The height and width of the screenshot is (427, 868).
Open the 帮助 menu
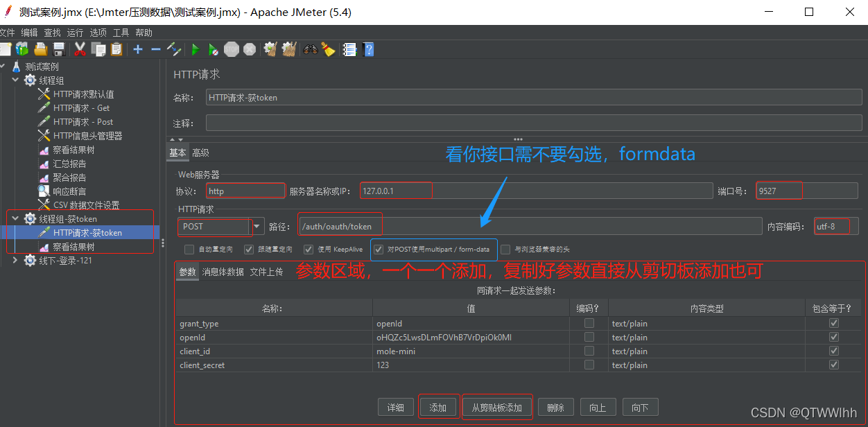click(x=144, y=33)
